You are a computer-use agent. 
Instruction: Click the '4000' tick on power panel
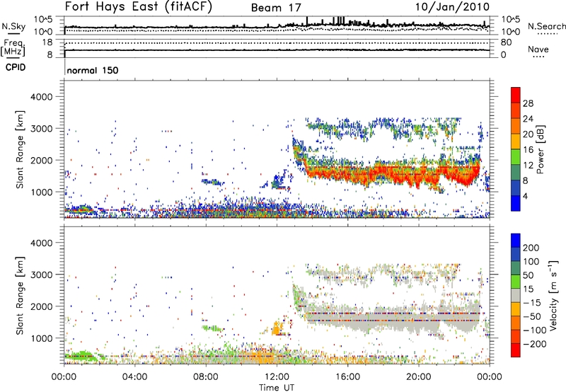point(41,97)
